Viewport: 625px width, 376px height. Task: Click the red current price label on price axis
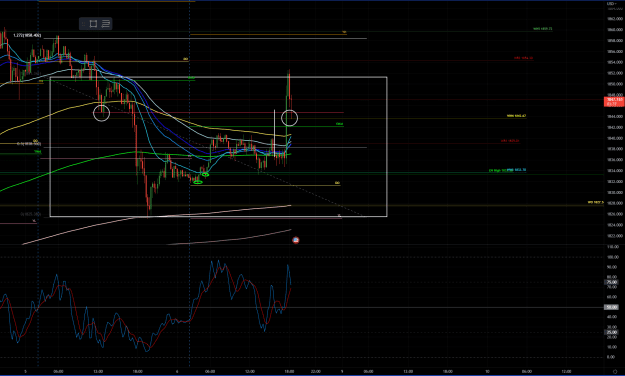(x=614, y=101)
